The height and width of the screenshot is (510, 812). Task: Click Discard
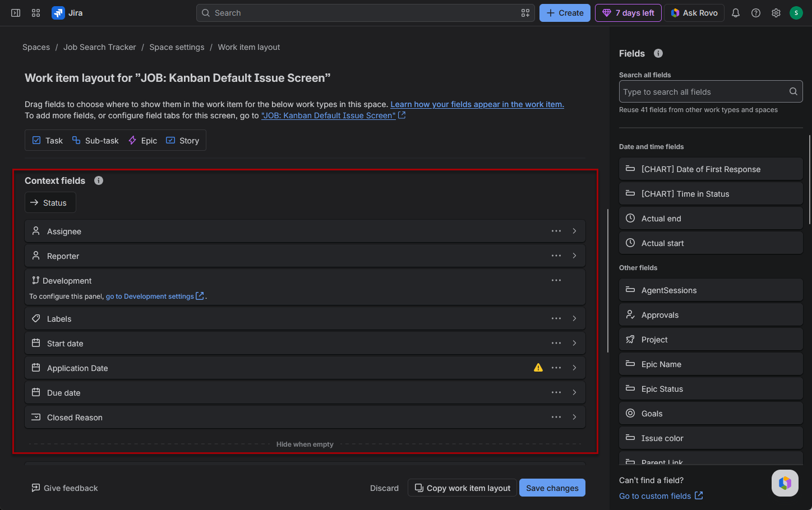click(384, 488)
